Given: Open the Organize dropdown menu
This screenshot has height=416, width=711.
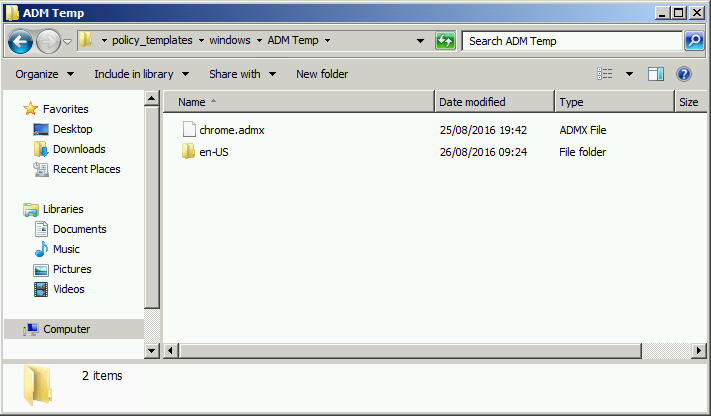Looking at the screenshot, I should pyautogui.click(x=44, y=74).
